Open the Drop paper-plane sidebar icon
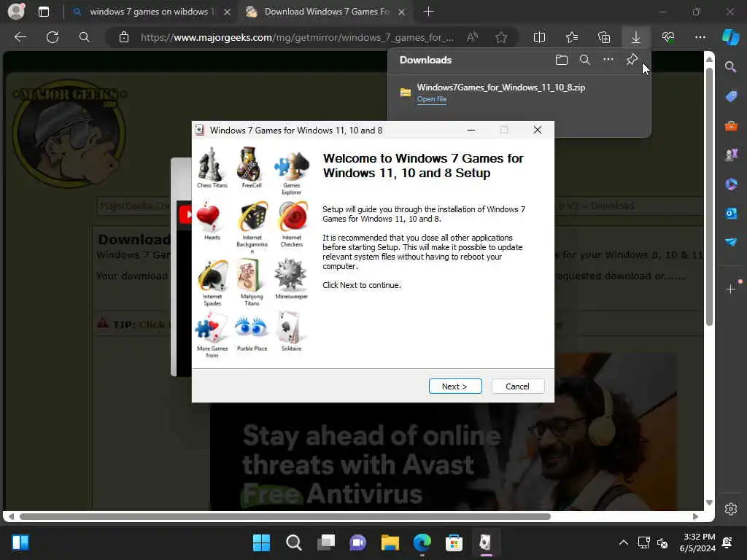 [731, 242]
